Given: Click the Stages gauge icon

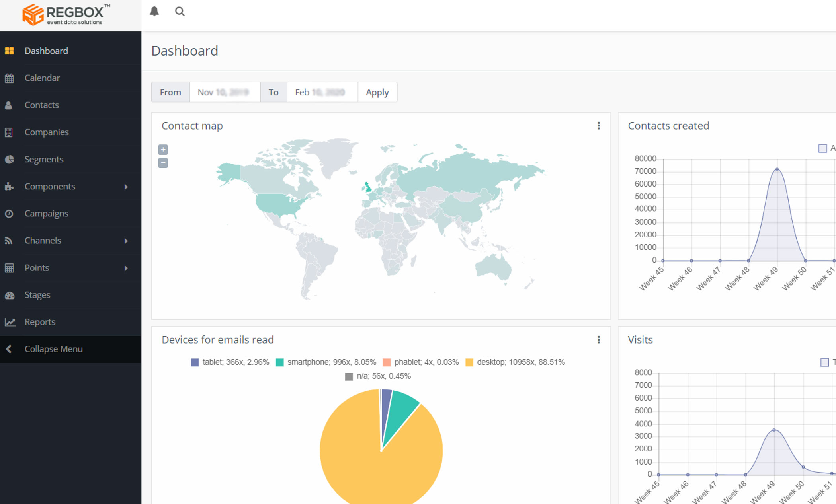Looking at the screenshot, I should coord(10,295).
